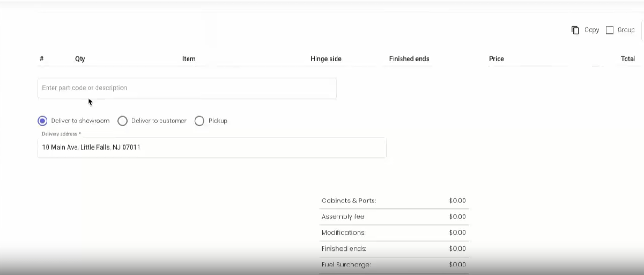
Task: Click the Finished ends column header
Action: 409,59
